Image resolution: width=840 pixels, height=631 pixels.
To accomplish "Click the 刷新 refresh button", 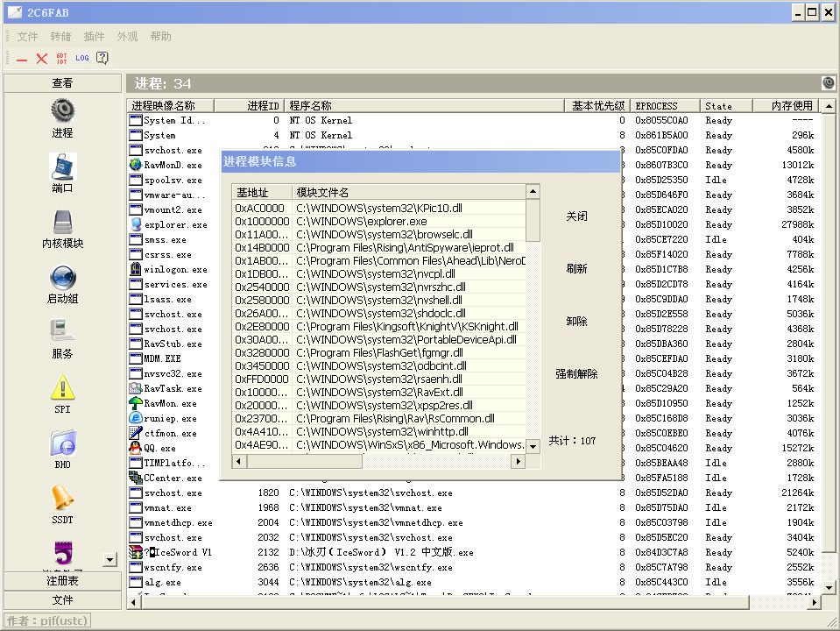I will click(x=576, y=269).
